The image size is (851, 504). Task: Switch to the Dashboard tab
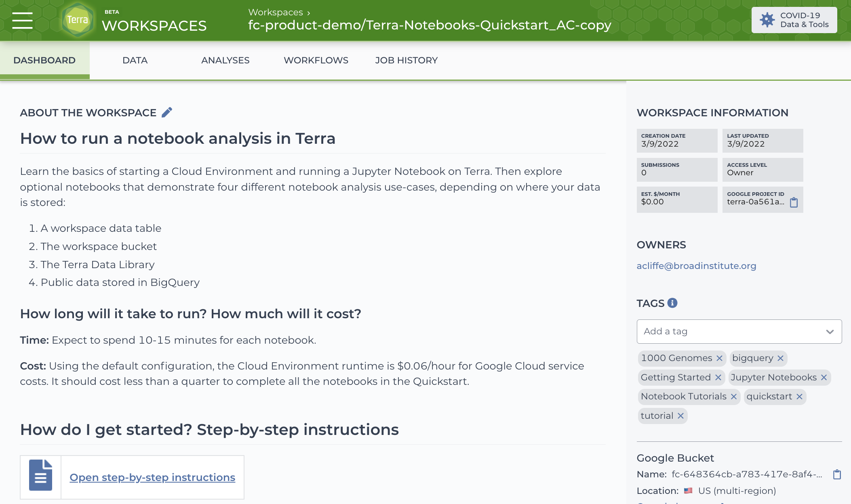click(44, 60)
